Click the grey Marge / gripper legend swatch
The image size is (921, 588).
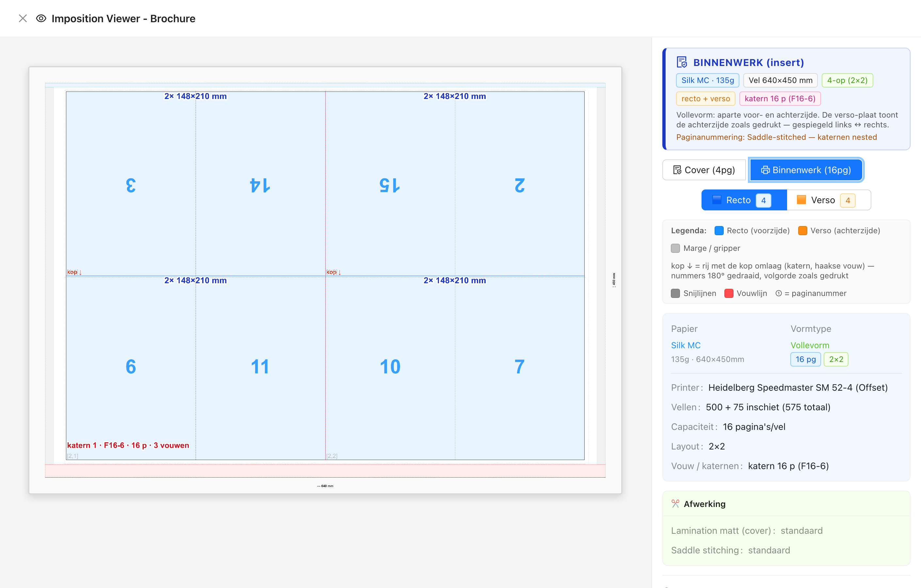click(x=675, y=248)
